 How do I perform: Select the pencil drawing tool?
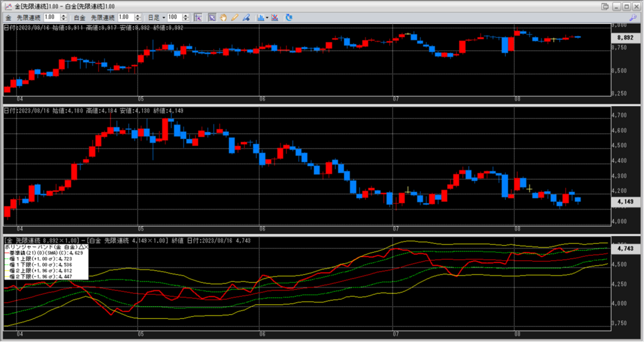tap(235, 18)
